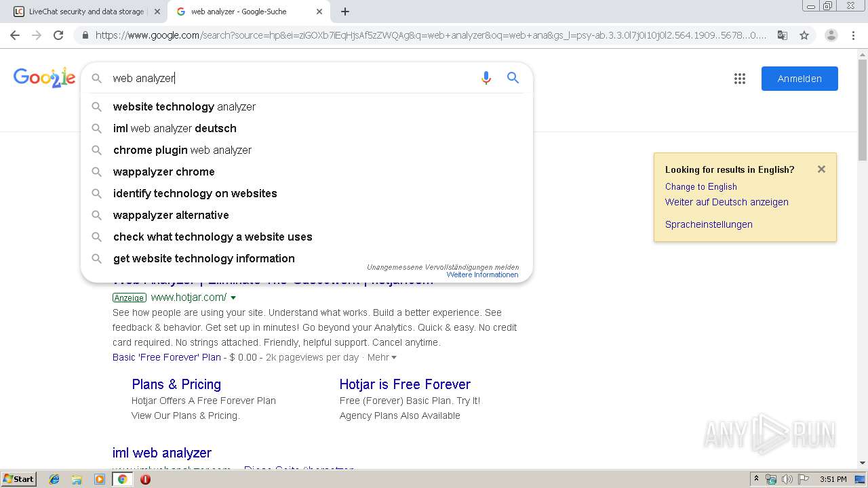Open Hotjar is Free Forever sitelink

405,384
